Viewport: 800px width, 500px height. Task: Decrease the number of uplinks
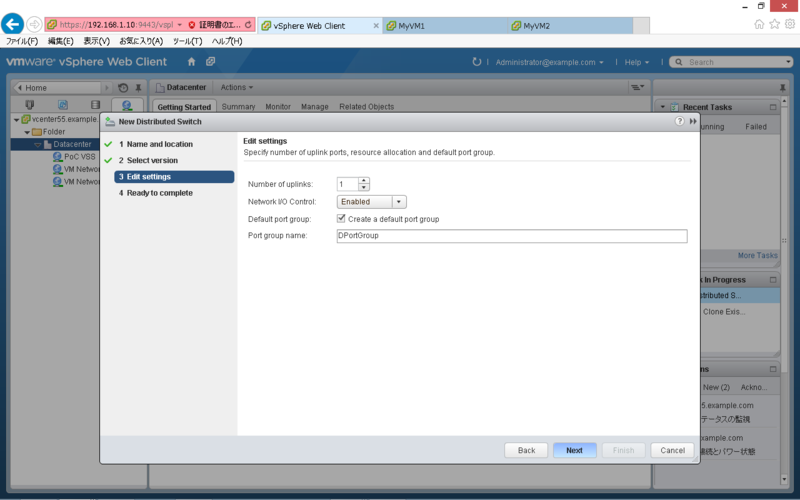(x=364, y=187)
